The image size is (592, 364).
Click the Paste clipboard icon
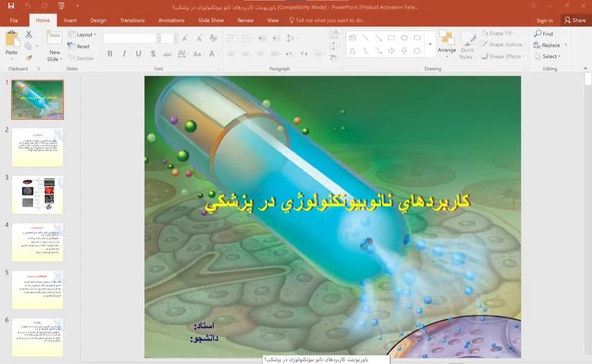coord(12,38)
